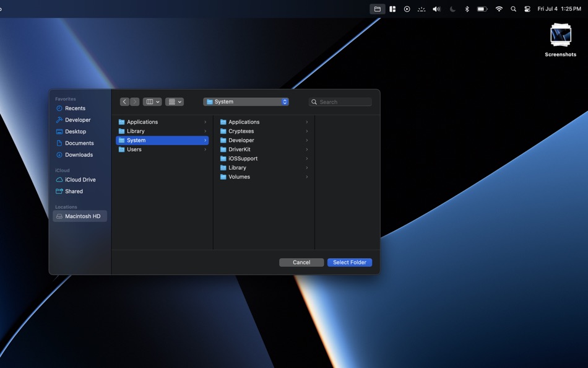Click the back navigation arrow

tap(124, 101)
